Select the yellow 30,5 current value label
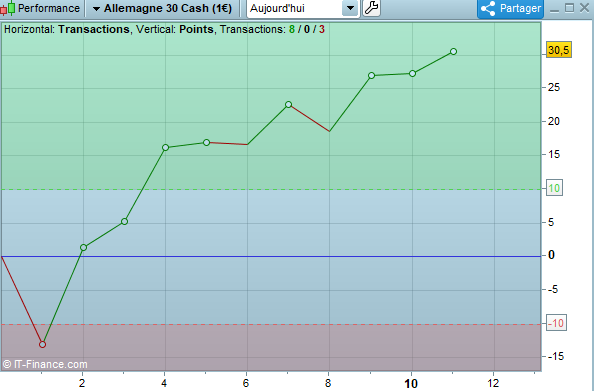This screenshot has height=391, width=594. coord(558,50)
